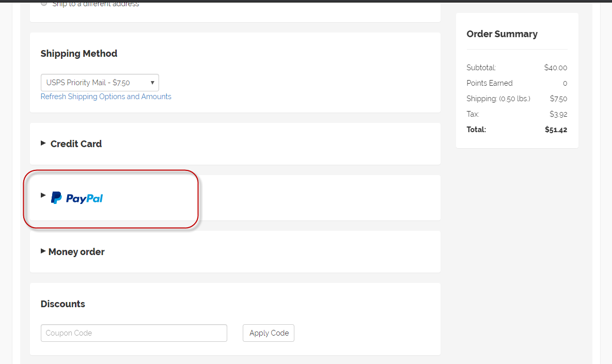Click the Total $51.42 amount
The width and height of the screenshot is (612, 364).
click(556, 130)
